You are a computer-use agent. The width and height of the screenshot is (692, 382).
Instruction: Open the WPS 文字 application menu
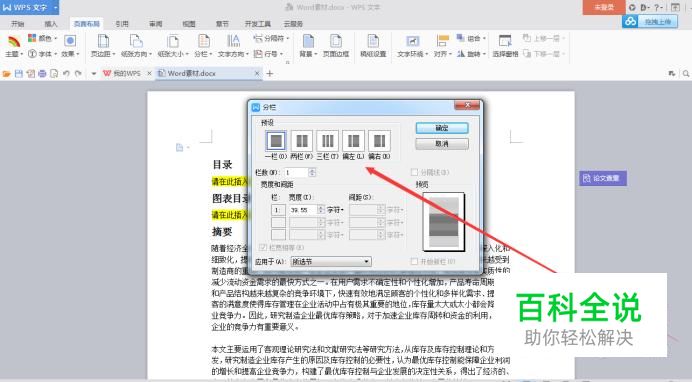point(29,7)
